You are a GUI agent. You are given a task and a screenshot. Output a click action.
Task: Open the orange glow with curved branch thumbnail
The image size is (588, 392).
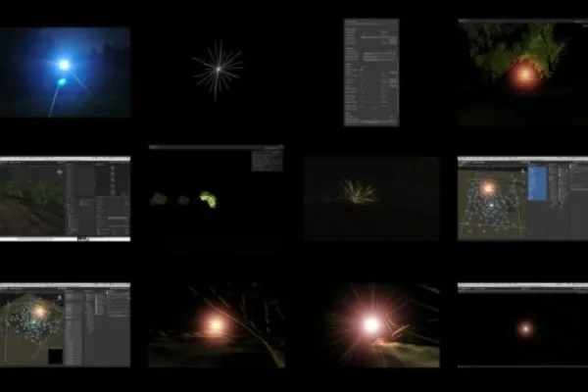pos(217,324)
